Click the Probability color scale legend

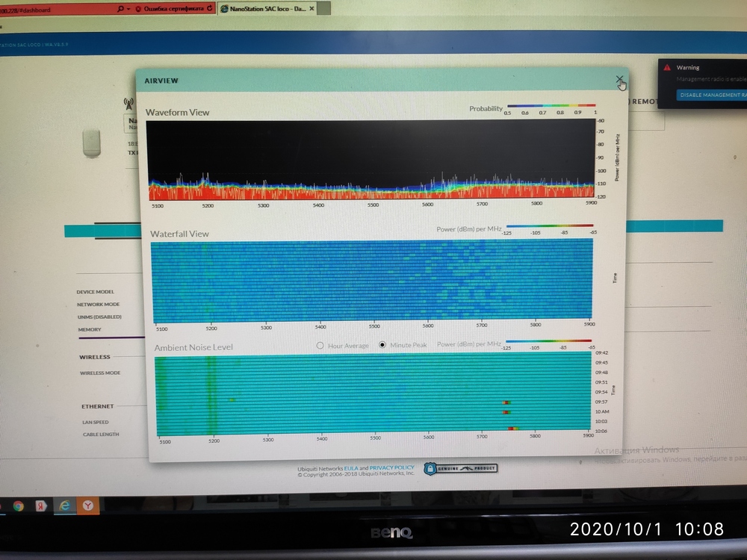(551, 106)
